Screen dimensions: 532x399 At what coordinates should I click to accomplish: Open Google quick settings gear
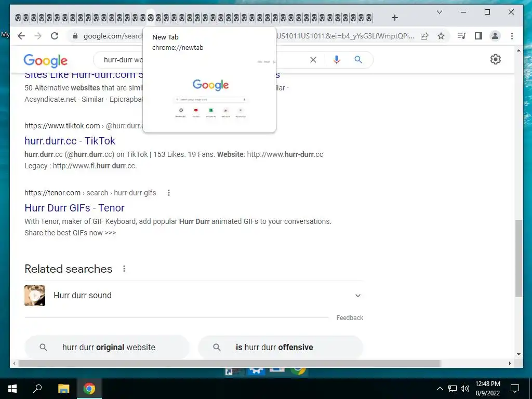[495, 59]
